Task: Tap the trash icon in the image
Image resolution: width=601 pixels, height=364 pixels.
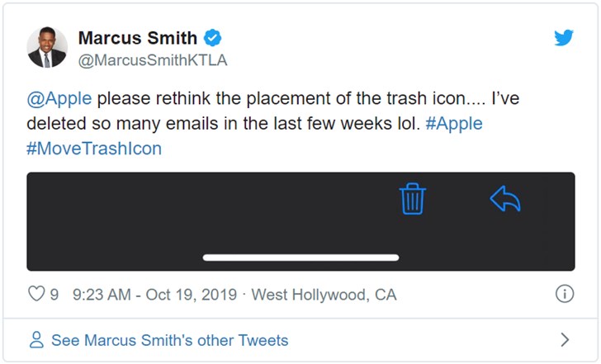Action: coord(412,199)
